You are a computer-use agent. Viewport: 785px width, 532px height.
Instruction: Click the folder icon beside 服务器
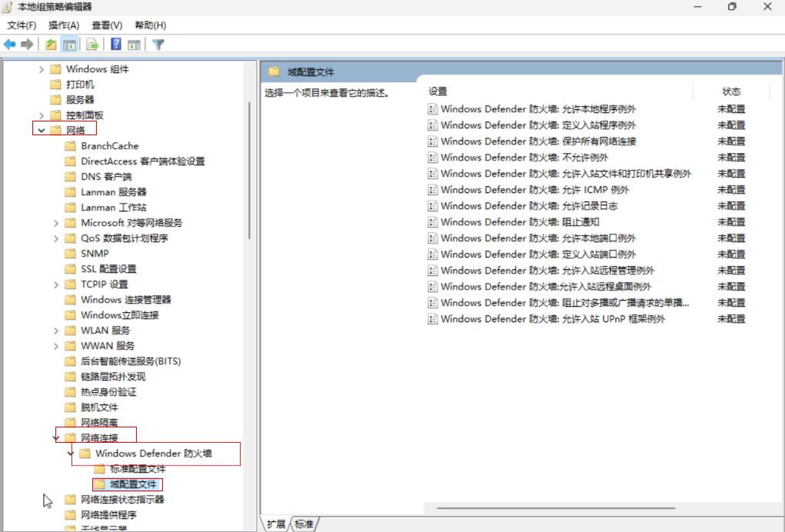(56, 100)
